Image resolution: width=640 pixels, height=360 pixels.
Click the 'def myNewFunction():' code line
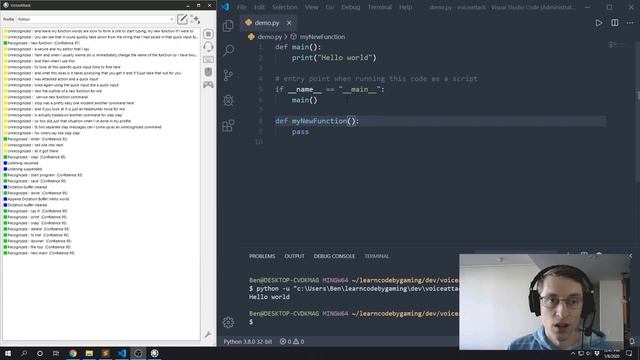(x=317, y=121)
